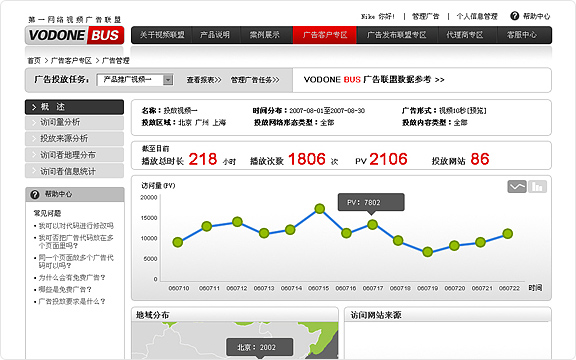Select 访问者地理分布 in the sidebar

pyautogui.click(x=75, y=155)
